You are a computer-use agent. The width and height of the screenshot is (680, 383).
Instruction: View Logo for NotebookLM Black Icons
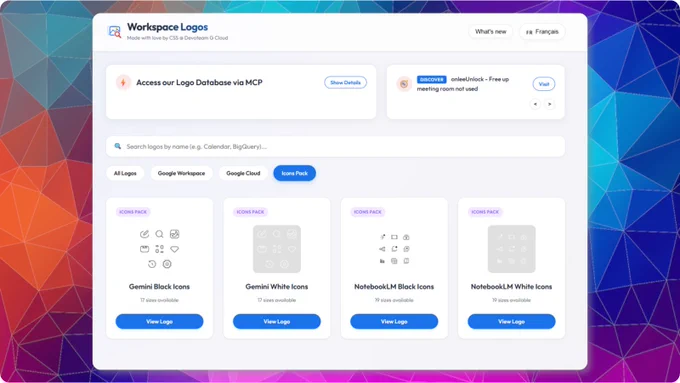(x=394, y=321)
